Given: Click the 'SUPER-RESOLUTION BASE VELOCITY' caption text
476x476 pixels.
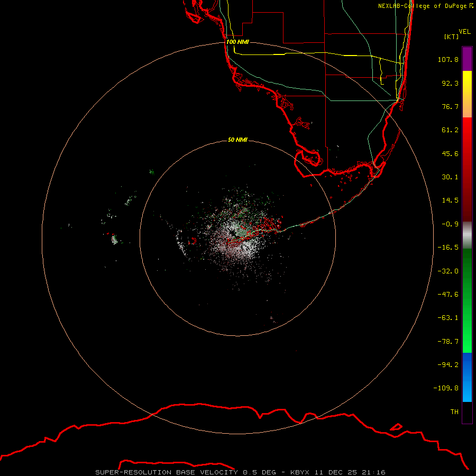Looking at the screenshot, I should pos(167,472).
